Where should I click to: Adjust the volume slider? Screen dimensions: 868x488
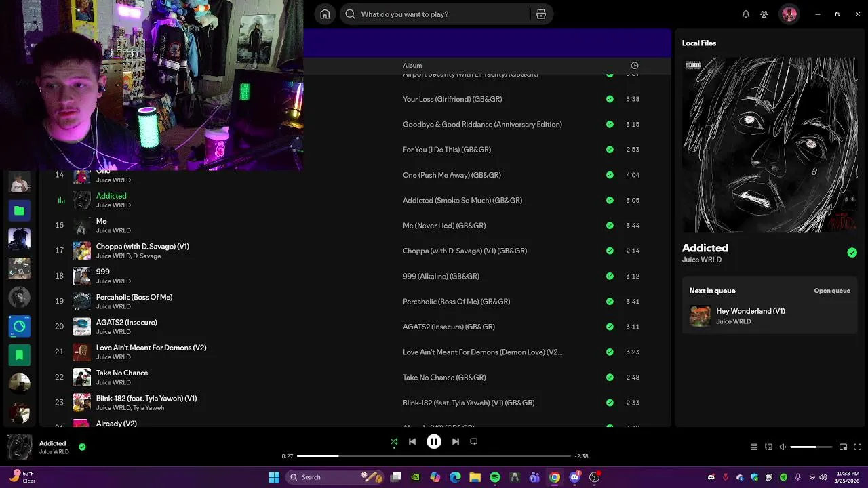coord(811,447)
